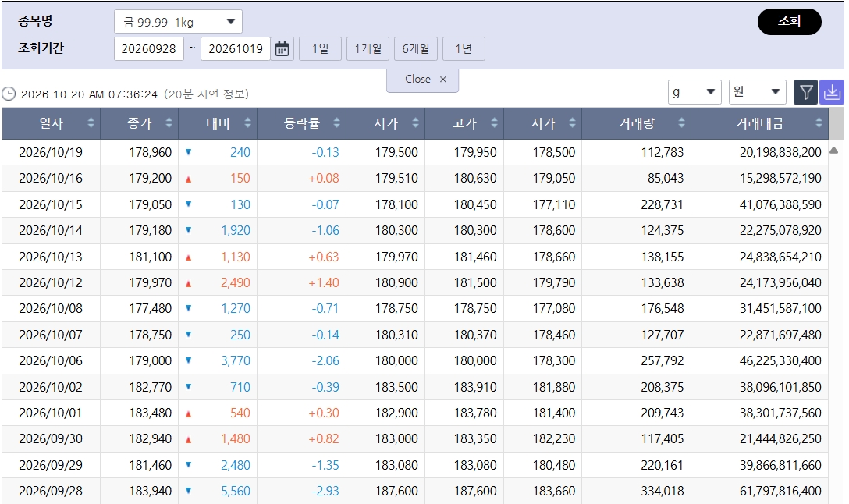
Task: Select the date cell 2026/10/08
Action: pyautogui.click(x=51, y=309)
